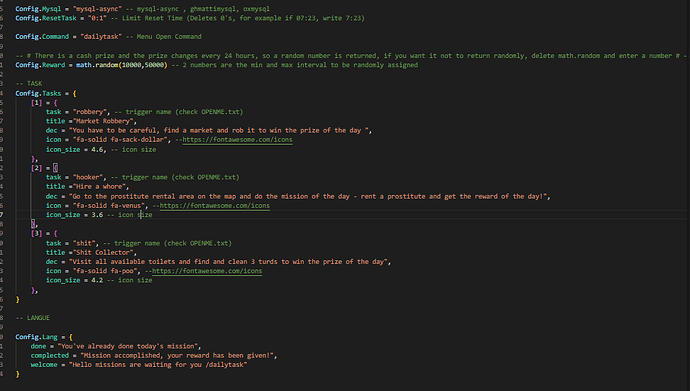Click the icon_size value 4.2

point(97,280)
